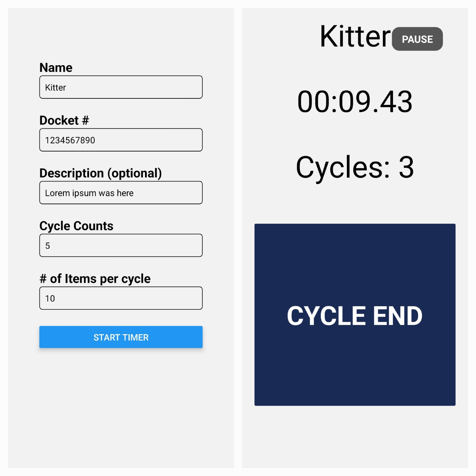Click the # of Items per cycle label
This screenshot has width=476, height=476.
95,278
